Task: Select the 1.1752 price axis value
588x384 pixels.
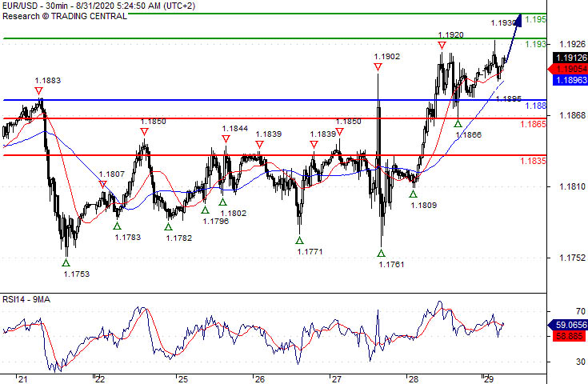Action: tap(572, 258)
